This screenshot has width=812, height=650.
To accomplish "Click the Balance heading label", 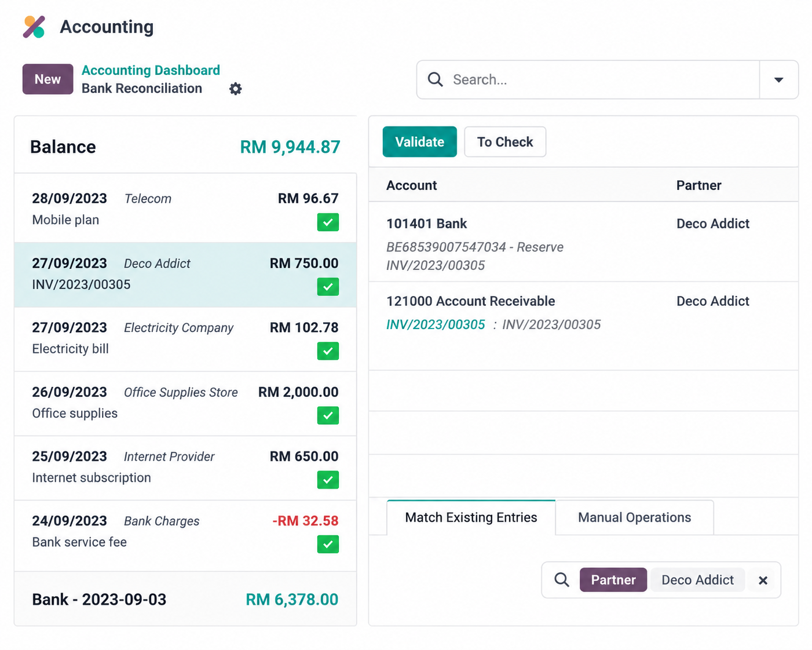I will (x=63, y=147).
